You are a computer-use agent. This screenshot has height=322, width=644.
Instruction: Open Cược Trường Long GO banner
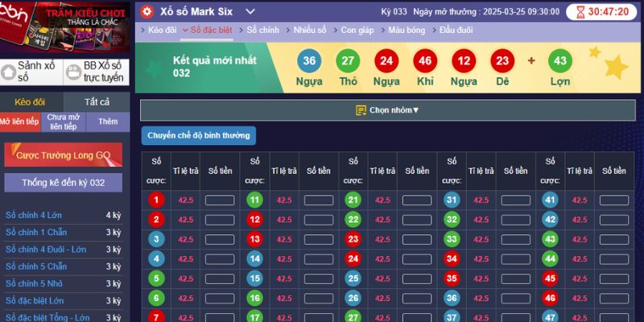[64, 155]
